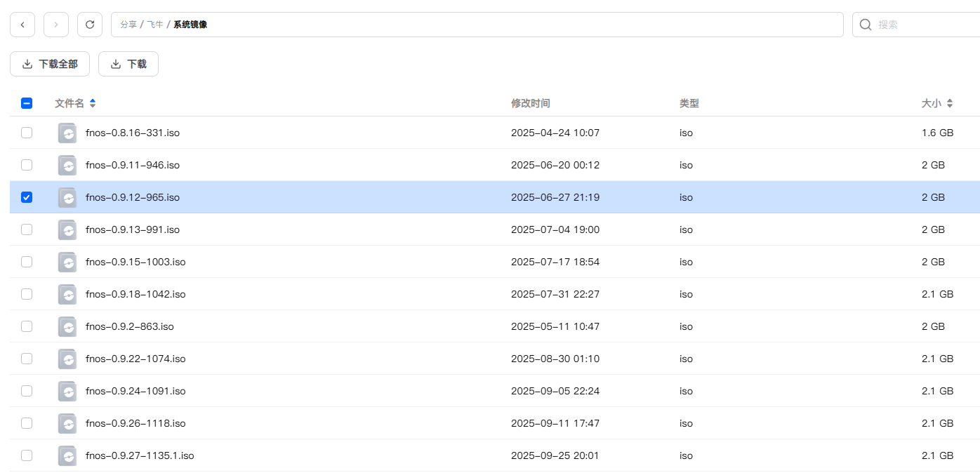Click the back navigation arrow button

point(22,25)
